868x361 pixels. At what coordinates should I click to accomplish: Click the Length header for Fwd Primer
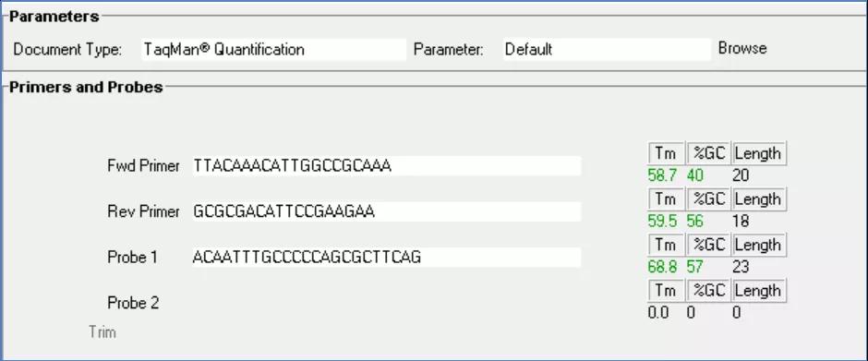(x=759, y=153)
